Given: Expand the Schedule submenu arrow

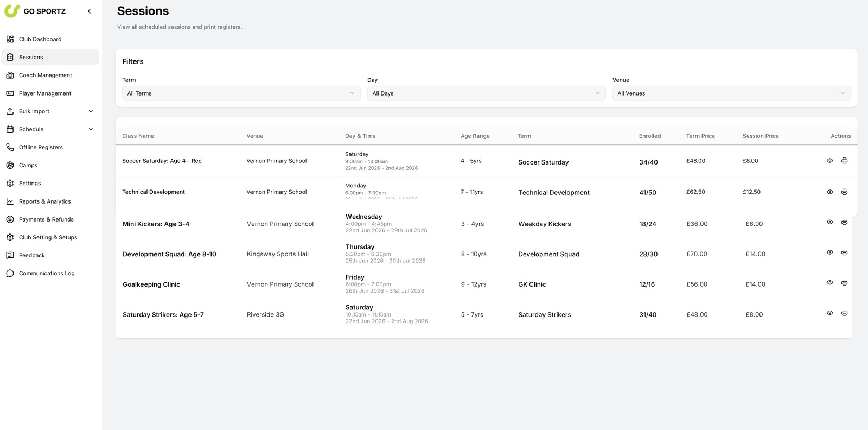Looking at the screenshot, I should click(91, 129).
